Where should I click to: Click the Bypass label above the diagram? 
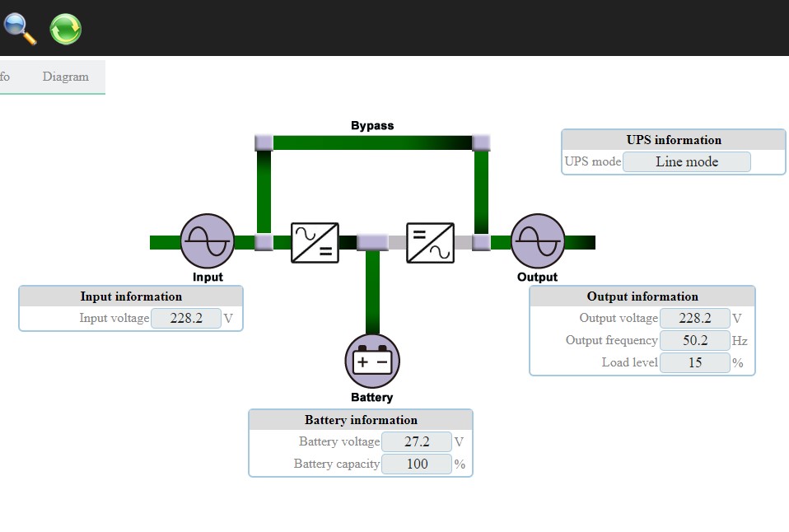[372, 125]
